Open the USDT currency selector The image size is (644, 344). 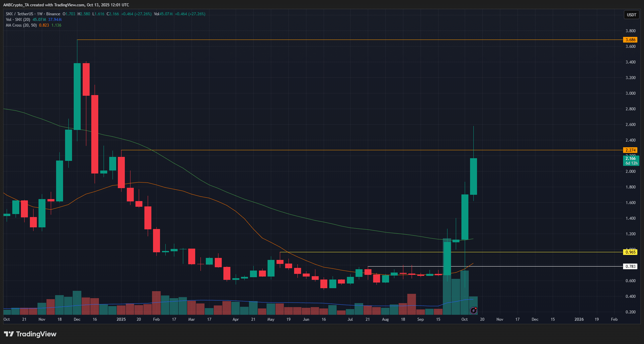631,15
